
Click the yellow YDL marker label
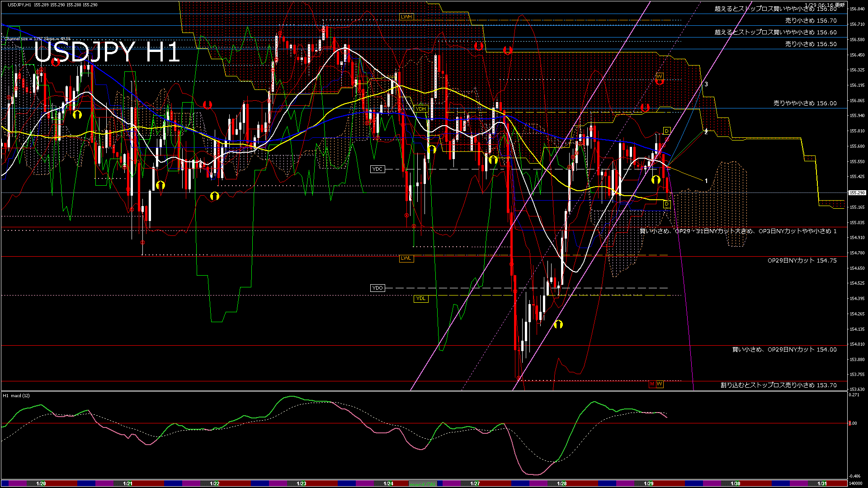[420, 298]
